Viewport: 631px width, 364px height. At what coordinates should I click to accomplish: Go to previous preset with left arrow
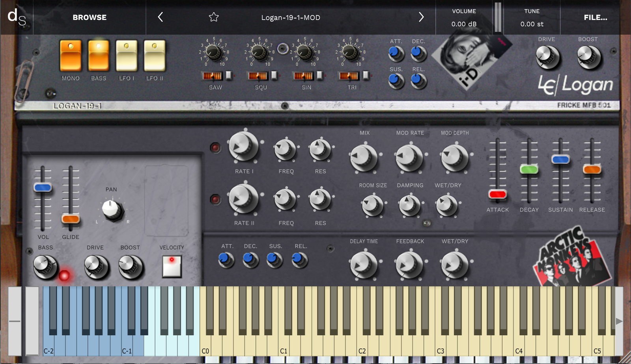161,17
